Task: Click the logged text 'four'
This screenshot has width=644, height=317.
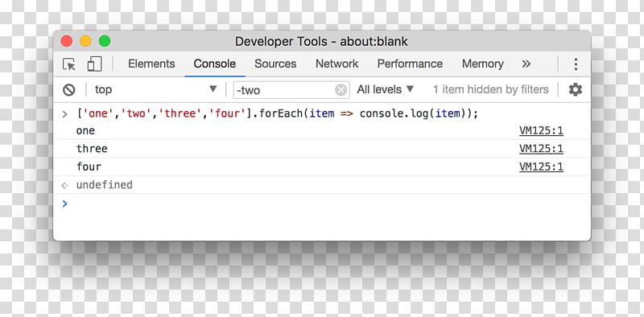Action: [x=89, y=167]
